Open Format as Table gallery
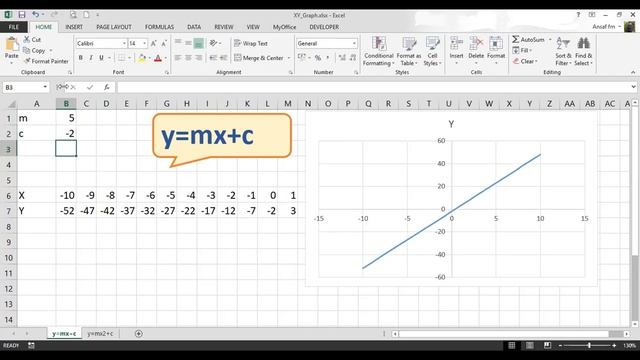The image size is (640, 360). [409, 51]
